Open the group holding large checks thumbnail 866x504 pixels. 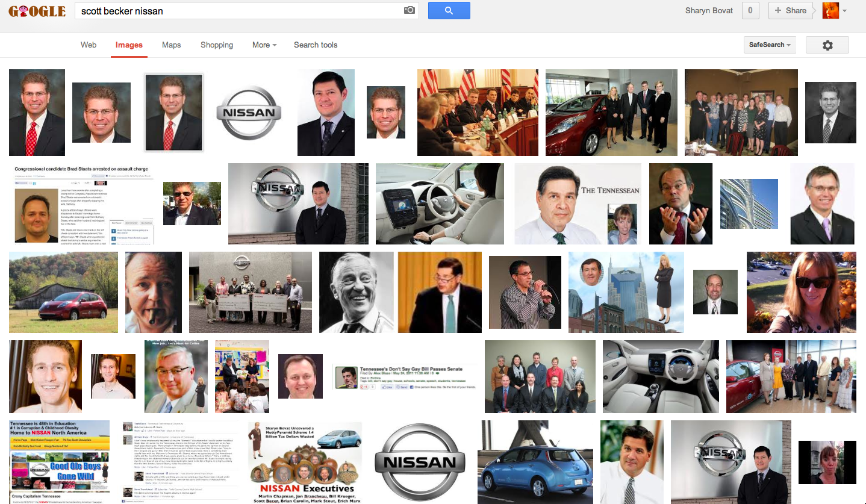[251, 292]
